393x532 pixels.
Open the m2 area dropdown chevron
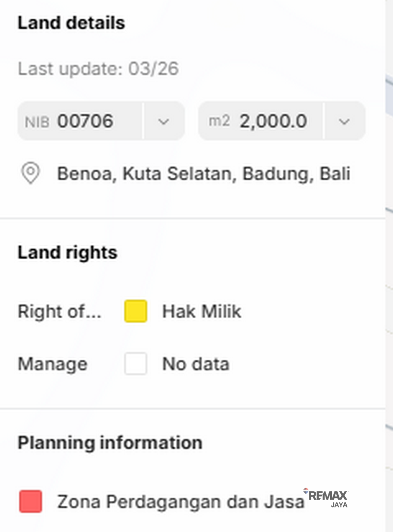point(345,121)
